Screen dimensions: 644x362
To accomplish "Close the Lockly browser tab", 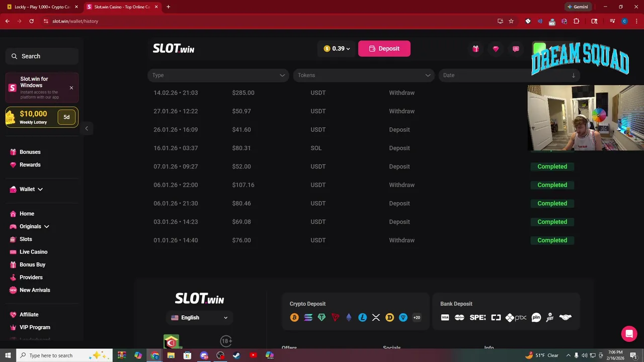I will (76, 7).
